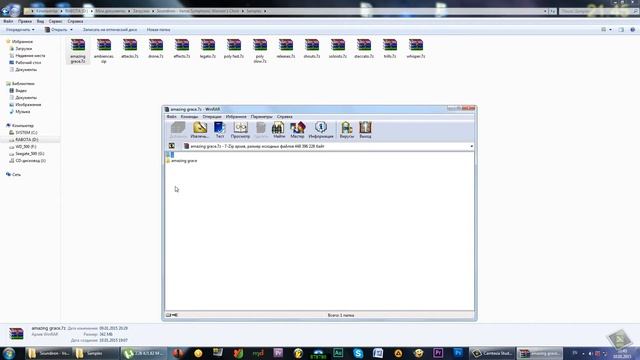
Task: Select SYSTEM (C:) drive in sidebar
Action: tap(26, 133)
